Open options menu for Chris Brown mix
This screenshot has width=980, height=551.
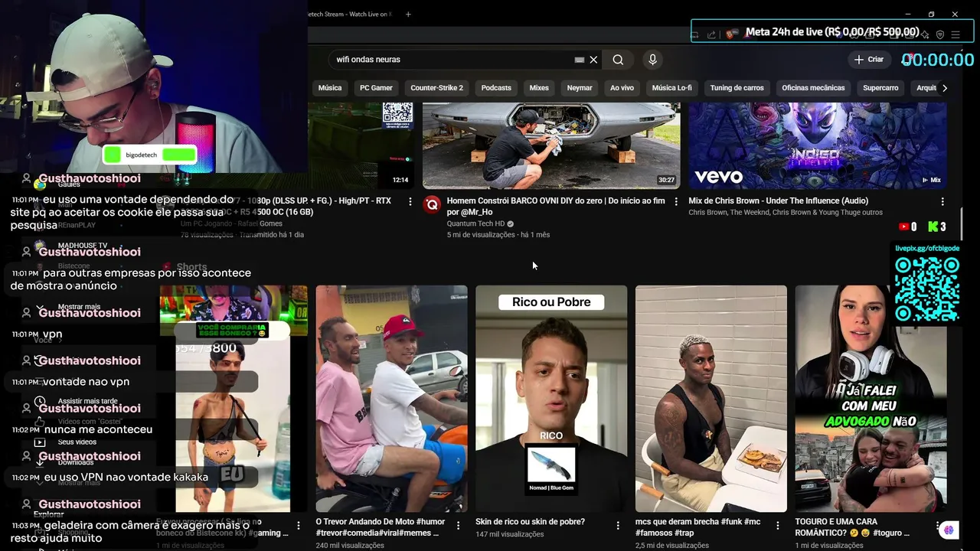[942, 201]
